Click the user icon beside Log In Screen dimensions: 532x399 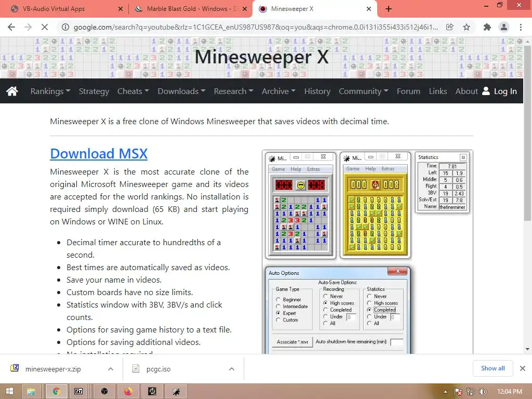pos(486,91)
